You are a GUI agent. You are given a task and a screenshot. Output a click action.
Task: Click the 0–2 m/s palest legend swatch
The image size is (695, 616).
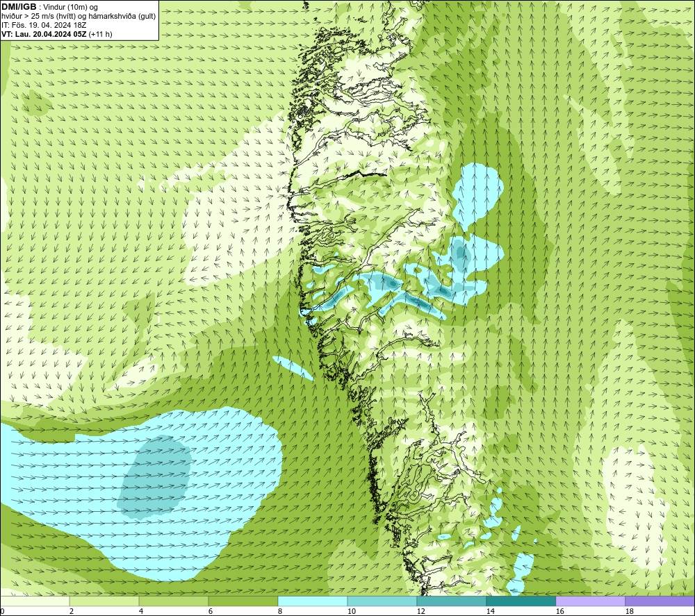point(35,601)
